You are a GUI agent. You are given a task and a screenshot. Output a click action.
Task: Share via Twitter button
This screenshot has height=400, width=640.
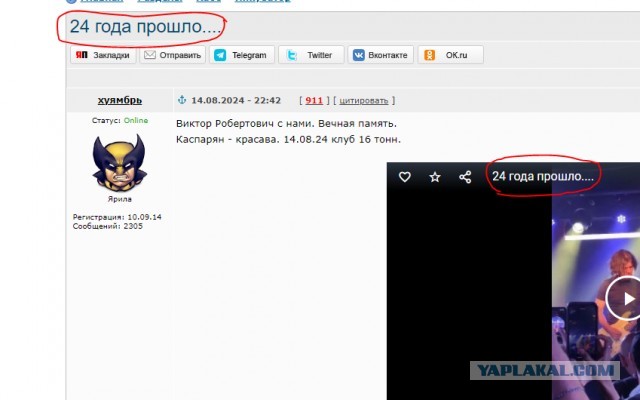pyautogui.click(x=311, y=55)
